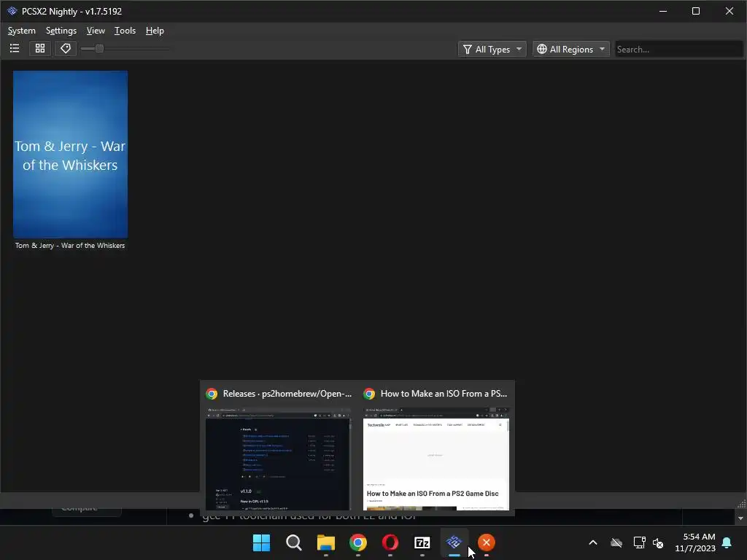Open Google Chrome from the taskbar
The width and height of the screenshot is (747, 560).
click(357, 542)
